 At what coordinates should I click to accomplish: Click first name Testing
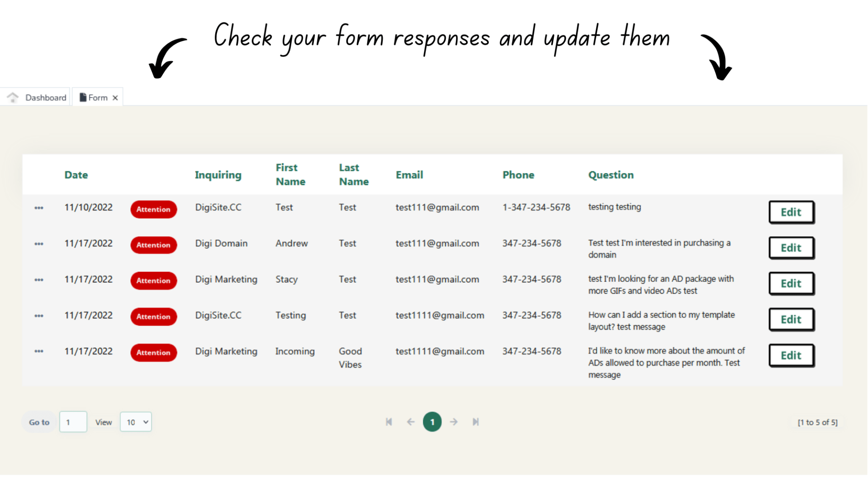click(x=291, y=315)
